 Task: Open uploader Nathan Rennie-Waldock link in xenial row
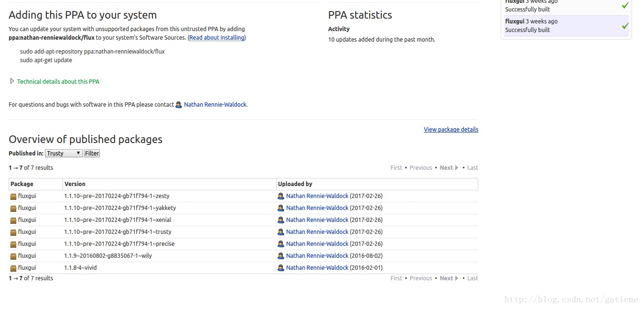point(317,220)
